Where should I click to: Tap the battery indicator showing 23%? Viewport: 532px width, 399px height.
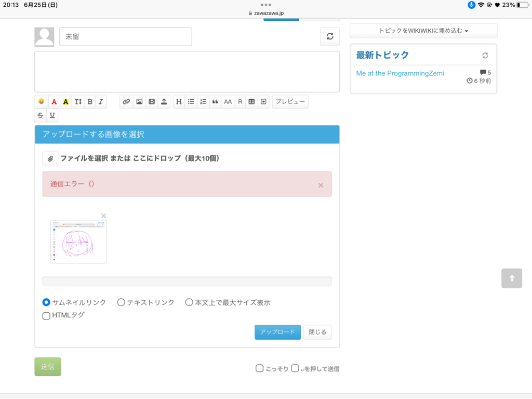click(515, 5)
